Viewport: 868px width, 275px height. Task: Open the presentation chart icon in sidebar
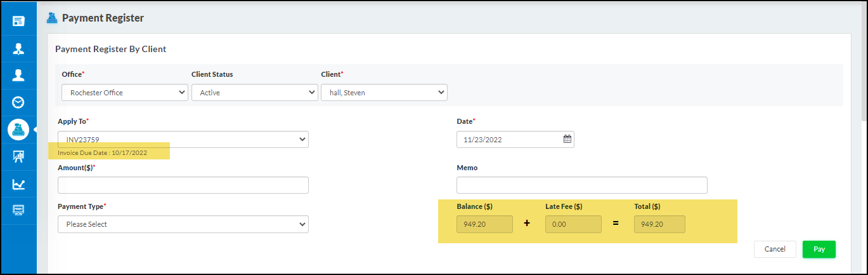[x=18, y=156]
